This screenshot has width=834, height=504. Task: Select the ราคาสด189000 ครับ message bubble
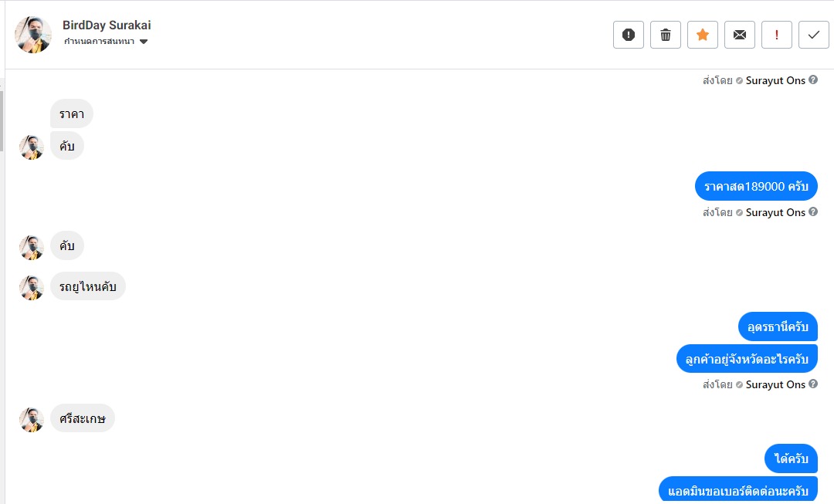pos(756,186)
